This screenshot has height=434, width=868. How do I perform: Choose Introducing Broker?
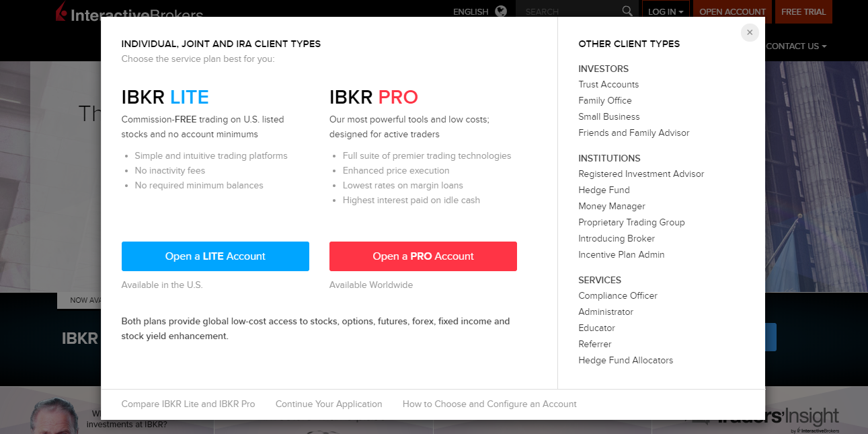tap(617, 238)
